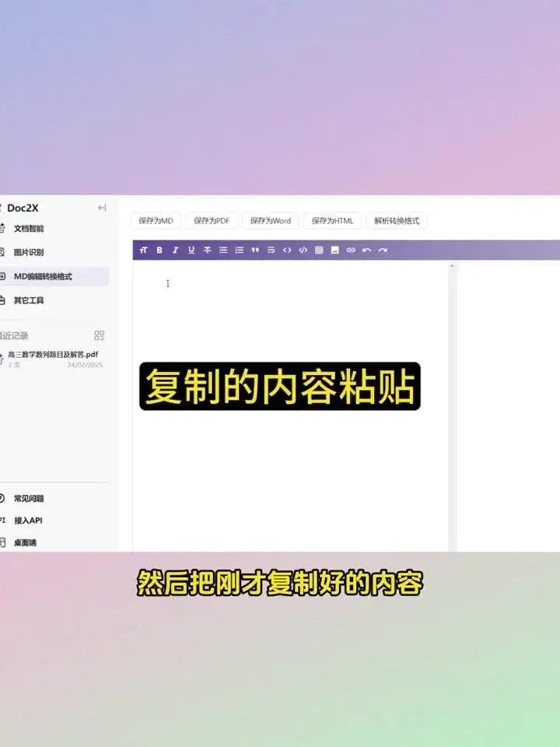Click 保存为HTML button
Screen dimensions: 560x747
click(x=332, y=220)
